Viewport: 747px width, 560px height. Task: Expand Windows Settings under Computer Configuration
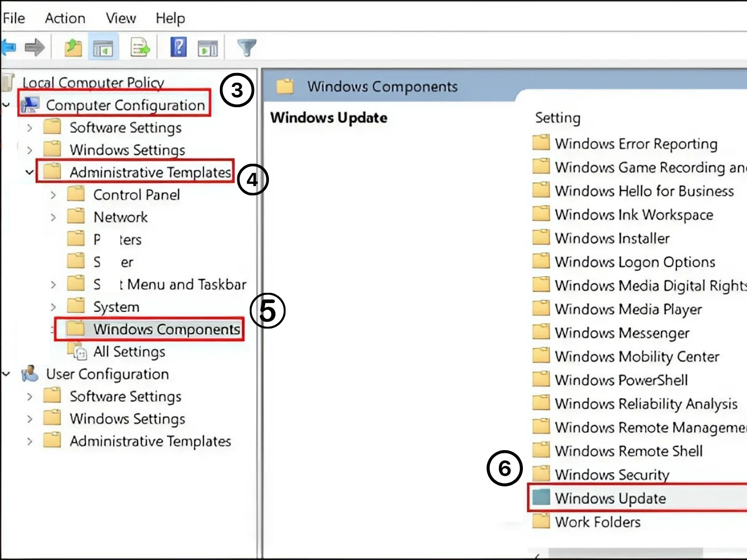(29, 150)
